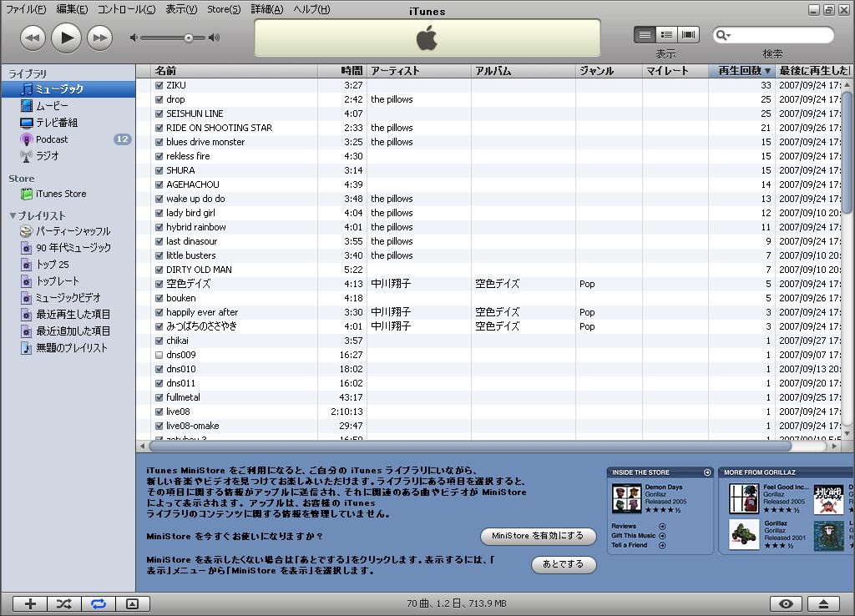The width and height of the screenshot is (855, 616).
Task: Click the Play button
Action: pos(66,38)
